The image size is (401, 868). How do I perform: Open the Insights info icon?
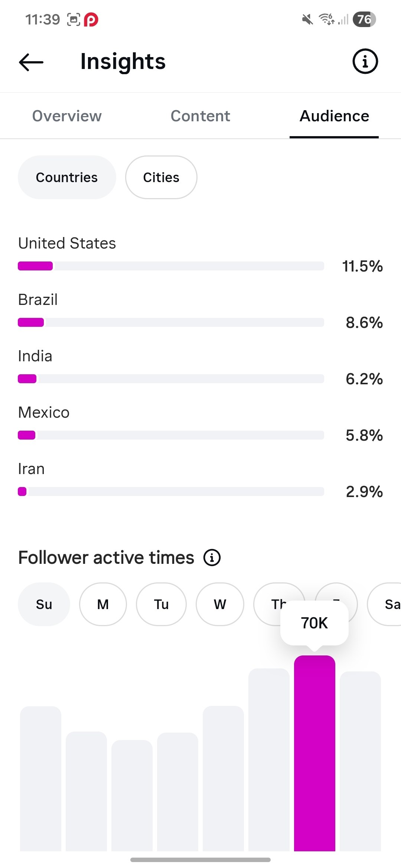(x=365, y=61)
